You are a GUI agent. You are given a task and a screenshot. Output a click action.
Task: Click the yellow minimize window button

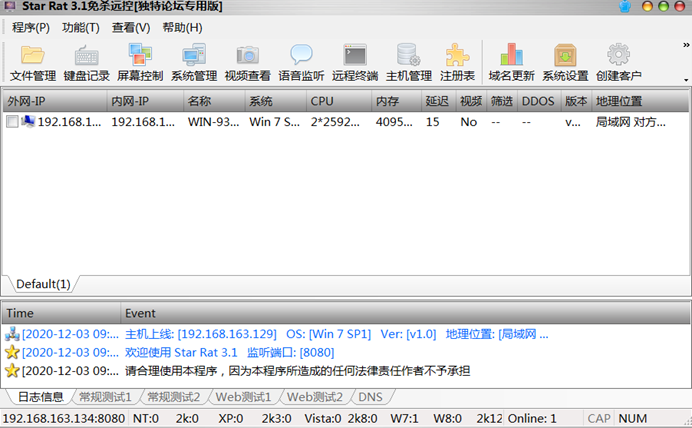tap(647, 6)
